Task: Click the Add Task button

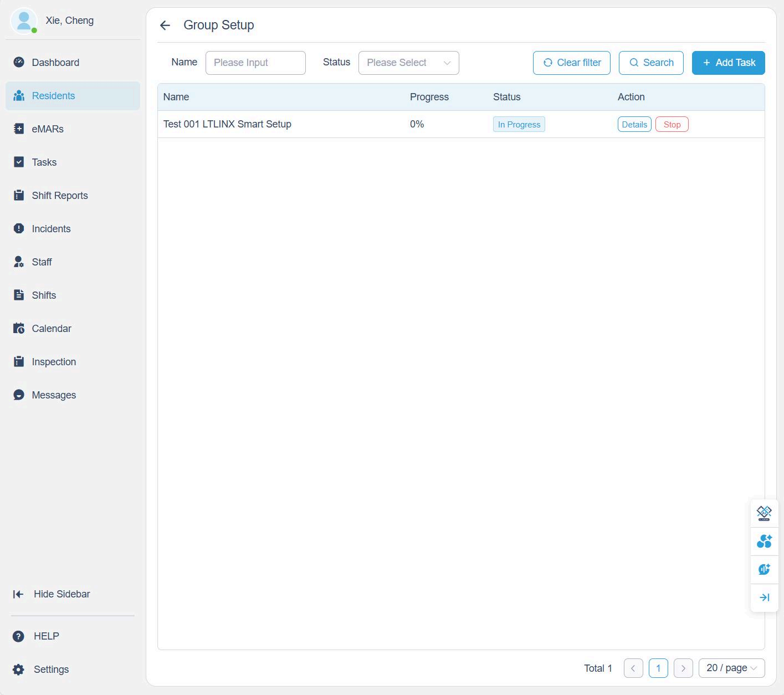Action: pyautogui.click(x=728, y=63)
